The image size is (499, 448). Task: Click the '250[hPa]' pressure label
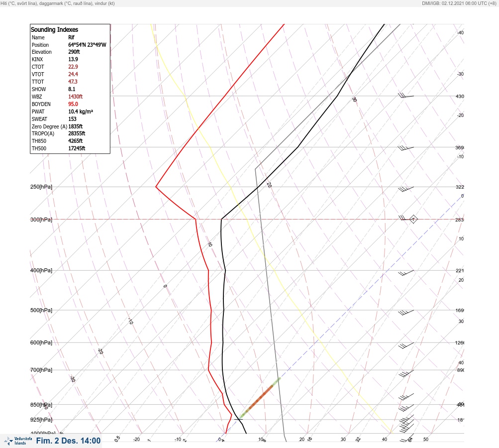[41, 187]
